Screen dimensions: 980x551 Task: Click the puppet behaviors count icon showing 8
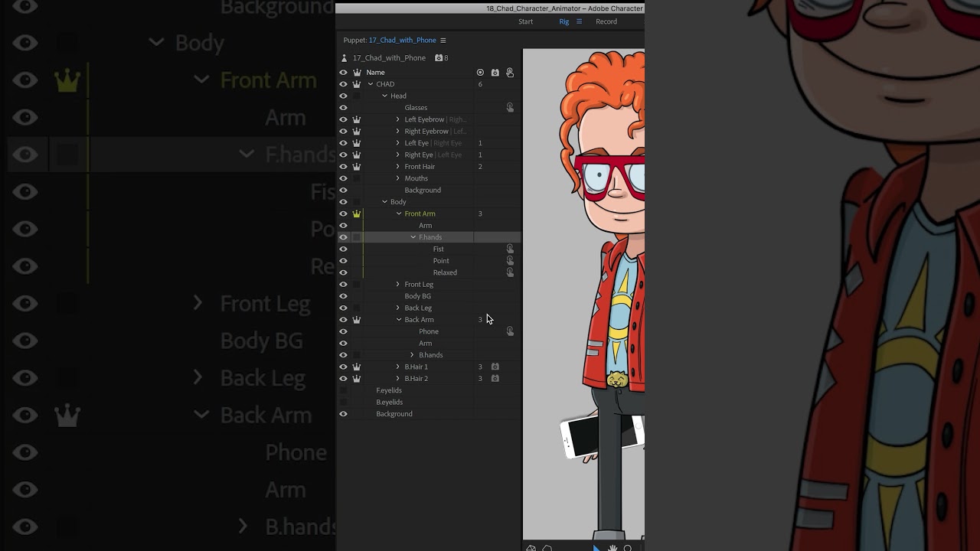coord(442,58)
